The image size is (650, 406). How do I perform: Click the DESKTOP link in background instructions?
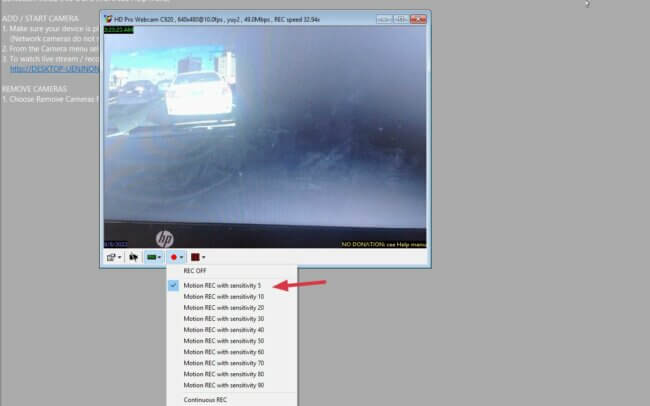55,69
